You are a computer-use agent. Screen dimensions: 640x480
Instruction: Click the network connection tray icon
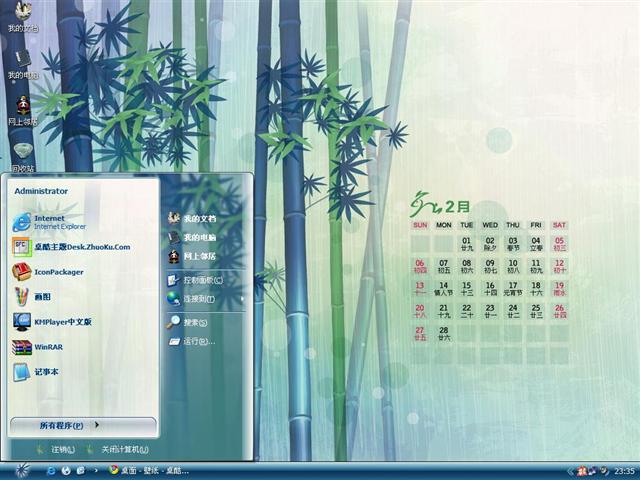[x=592, y=471]
